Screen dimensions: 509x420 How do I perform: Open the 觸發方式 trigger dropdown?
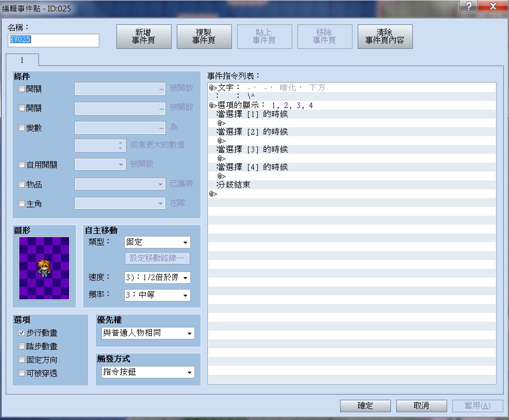(148, 372)
